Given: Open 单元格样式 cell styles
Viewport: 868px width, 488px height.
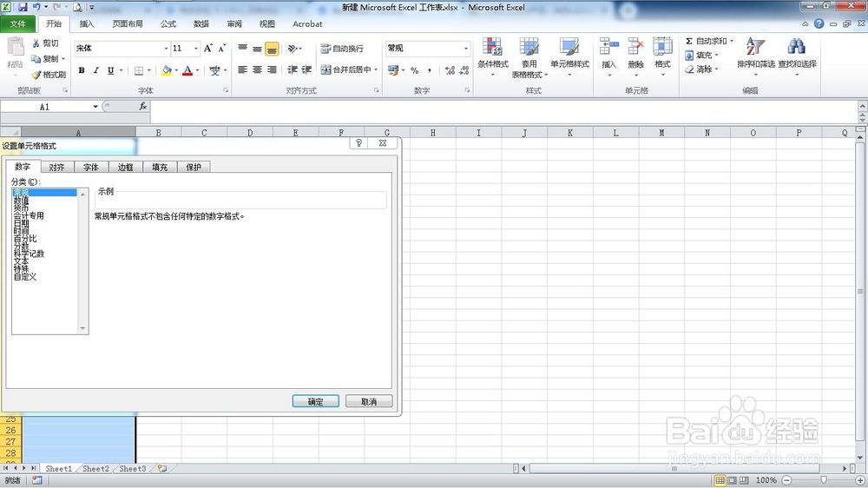Looking at the screenshot, I should click(x=569, y=57).
